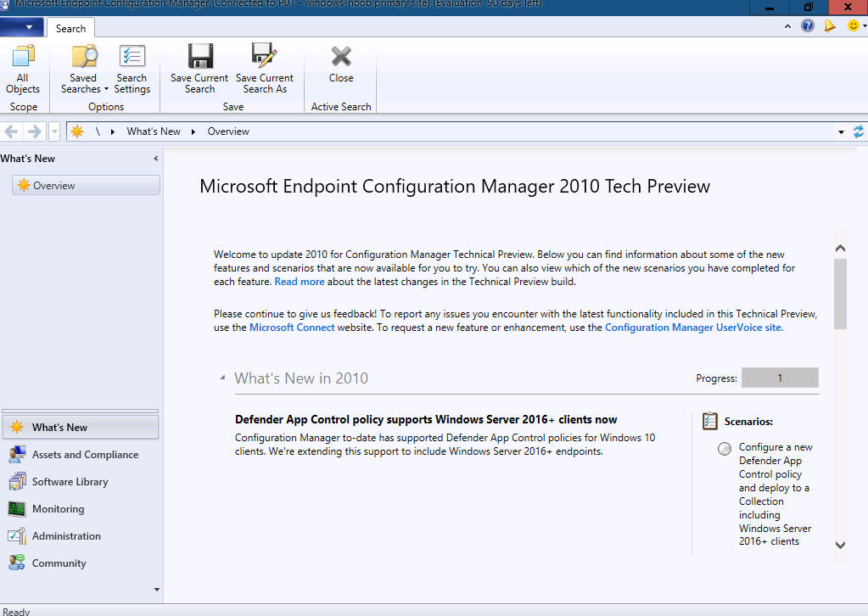Screen dimensions: 868x616
Task: Open the workspace options arrow below Community
Action: tap(157, 590)
